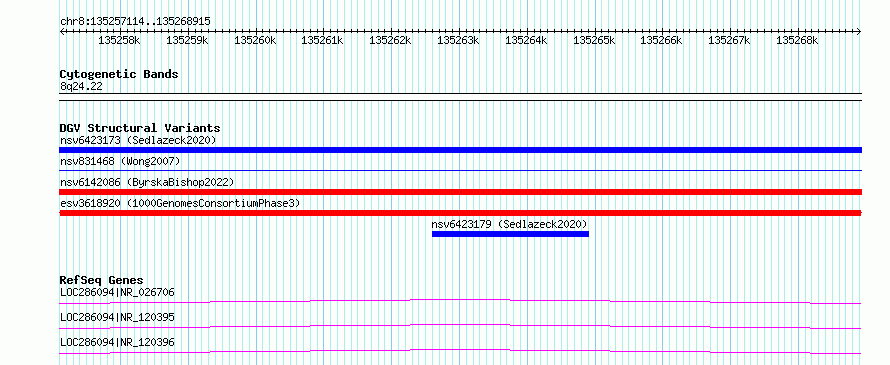Click the thin blue nsv831468 variant line
The width and height of the screenshot is (890, 365).
point(460,170)
